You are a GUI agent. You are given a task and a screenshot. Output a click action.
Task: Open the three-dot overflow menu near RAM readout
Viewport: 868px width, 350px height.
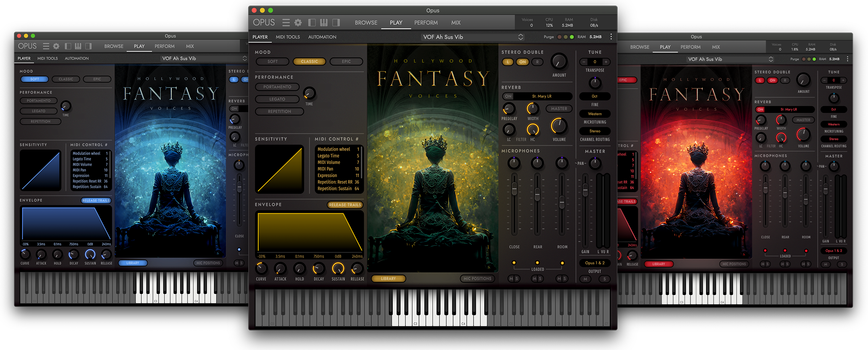[611, 36]
